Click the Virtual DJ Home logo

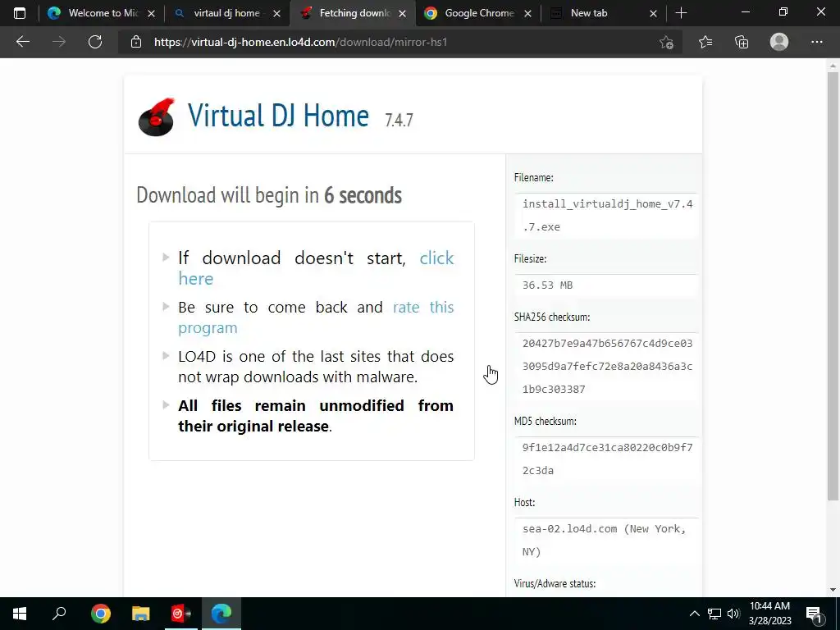157,116
